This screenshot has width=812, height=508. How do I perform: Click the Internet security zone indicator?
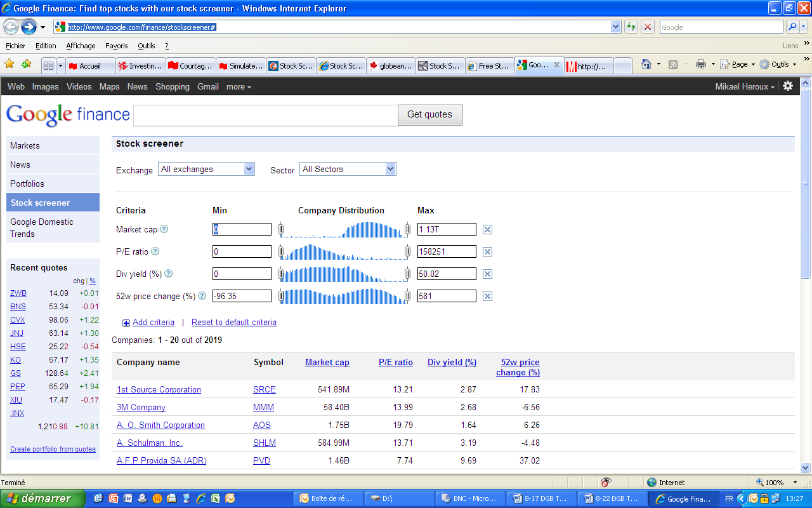[x=665, y=483]
